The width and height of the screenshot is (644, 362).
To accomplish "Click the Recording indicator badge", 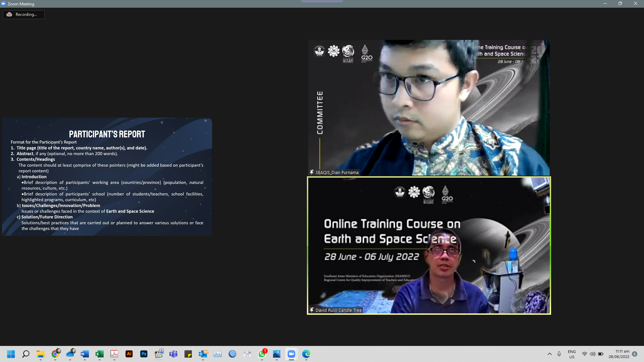I will click(x=23, y=14).
